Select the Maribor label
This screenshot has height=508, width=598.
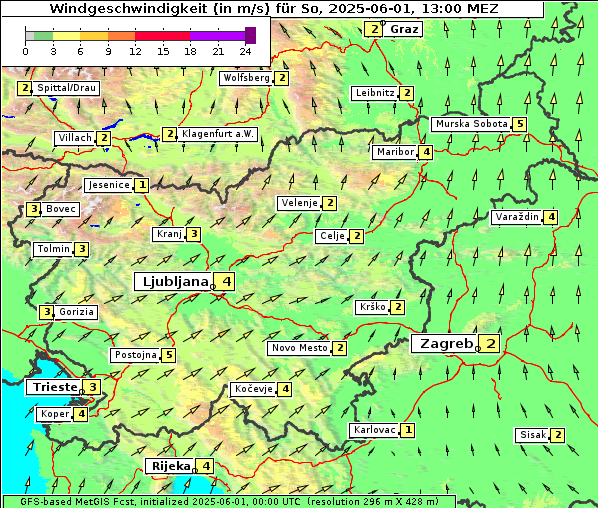(395, 152)
